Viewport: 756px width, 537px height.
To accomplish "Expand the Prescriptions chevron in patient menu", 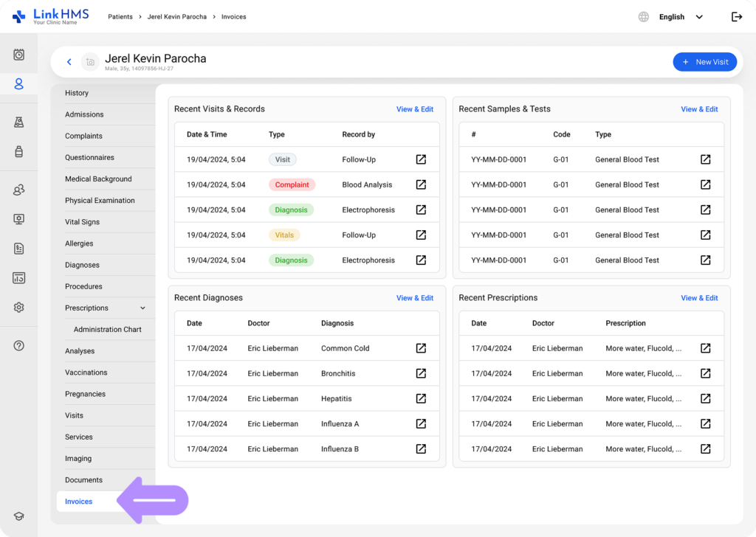I will [142, 308].
